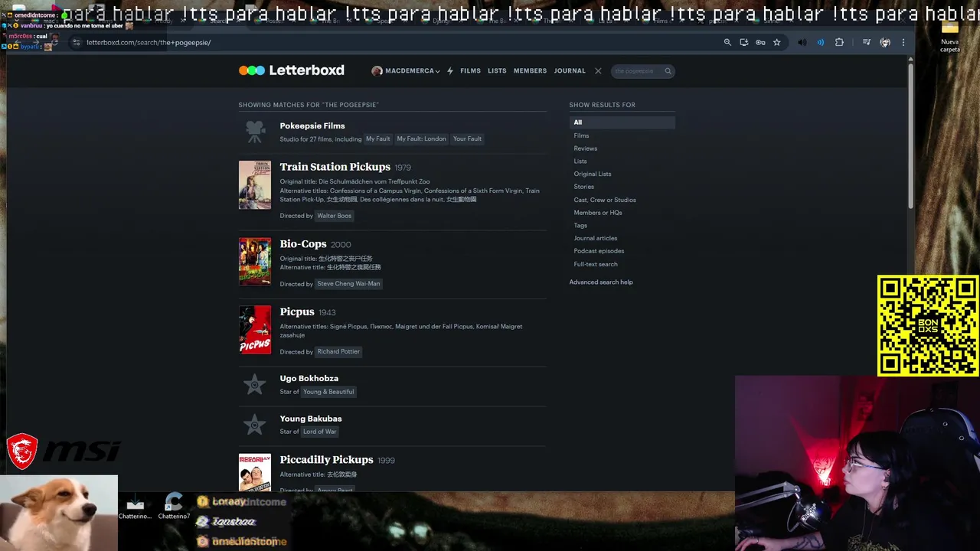This screenshot has width=980, height=551.
Task: Filter results by Reviews
Action: pyautogui.click(x=585, y=148)
